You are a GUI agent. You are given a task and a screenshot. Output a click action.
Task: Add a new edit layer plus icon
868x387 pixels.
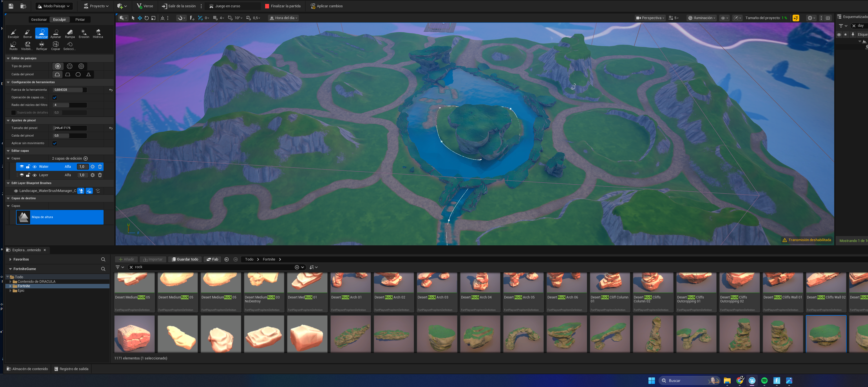(86, 159)
